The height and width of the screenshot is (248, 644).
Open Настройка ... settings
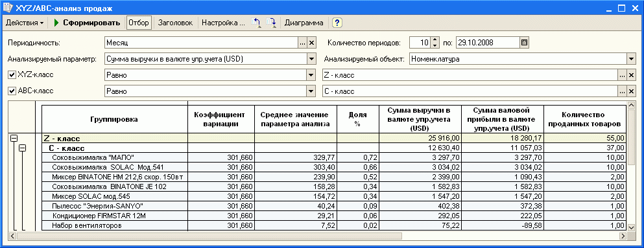223,23
